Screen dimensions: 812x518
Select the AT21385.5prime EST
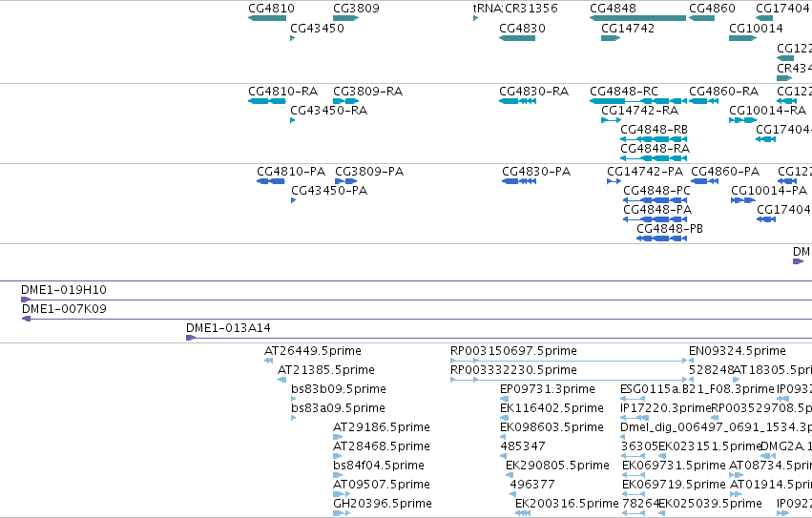click(281, 380)
